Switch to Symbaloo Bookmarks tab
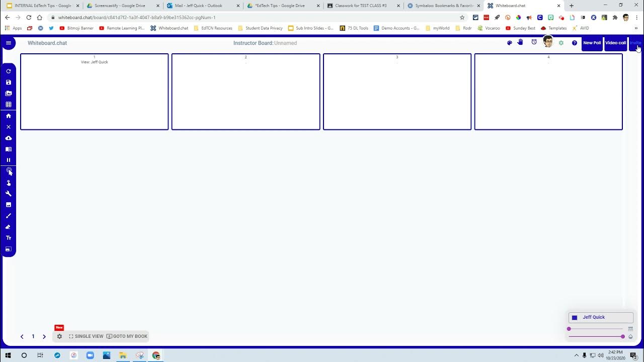644x362 pixels. click(444, 6)
